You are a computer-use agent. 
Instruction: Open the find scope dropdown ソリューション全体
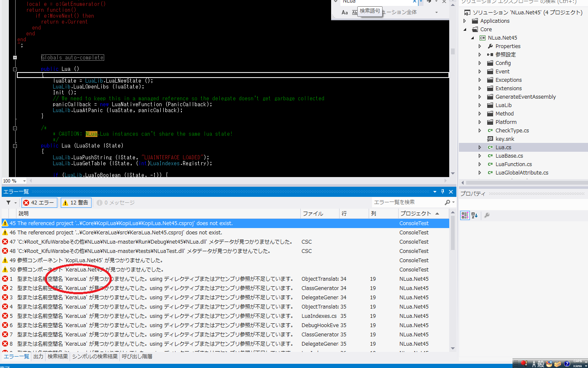[436, 12]
